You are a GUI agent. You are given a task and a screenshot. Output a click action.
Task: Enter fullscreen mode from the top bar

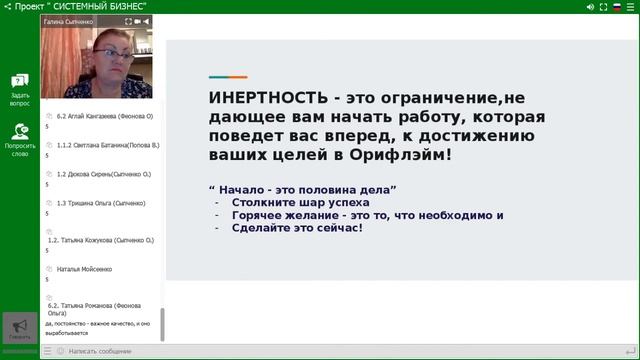click(604, 7)
